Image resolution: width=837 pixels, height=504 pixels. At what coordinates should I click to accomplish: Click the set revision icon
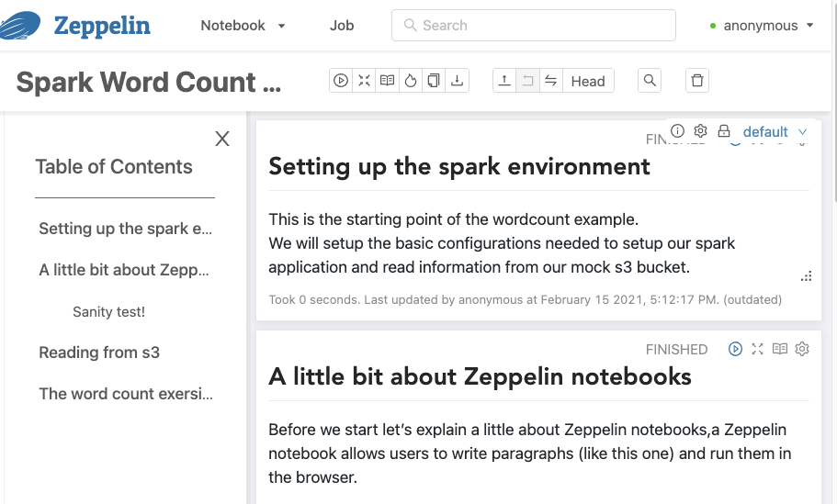(x=527, y=81)
